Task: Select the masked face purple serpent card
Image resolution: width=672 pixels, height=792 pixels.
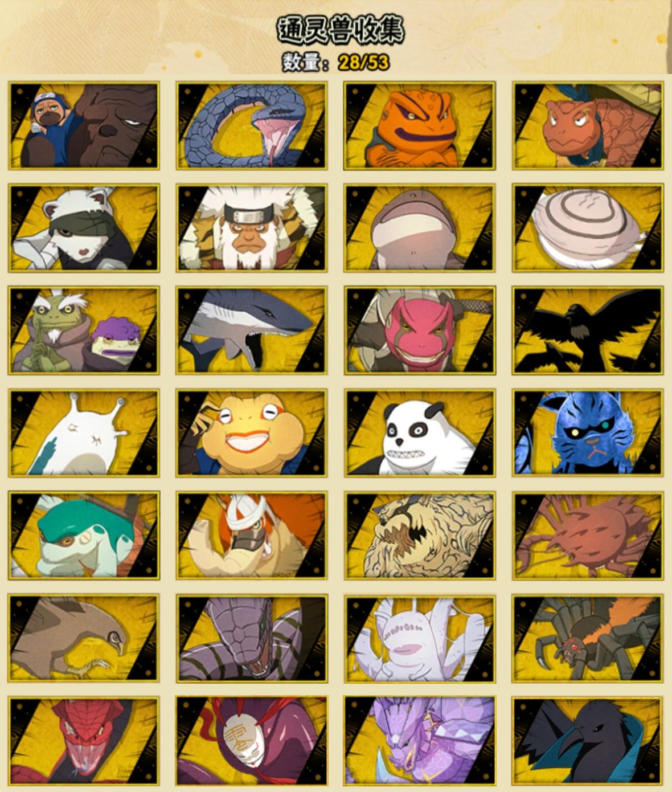Action: click(252, 741)
